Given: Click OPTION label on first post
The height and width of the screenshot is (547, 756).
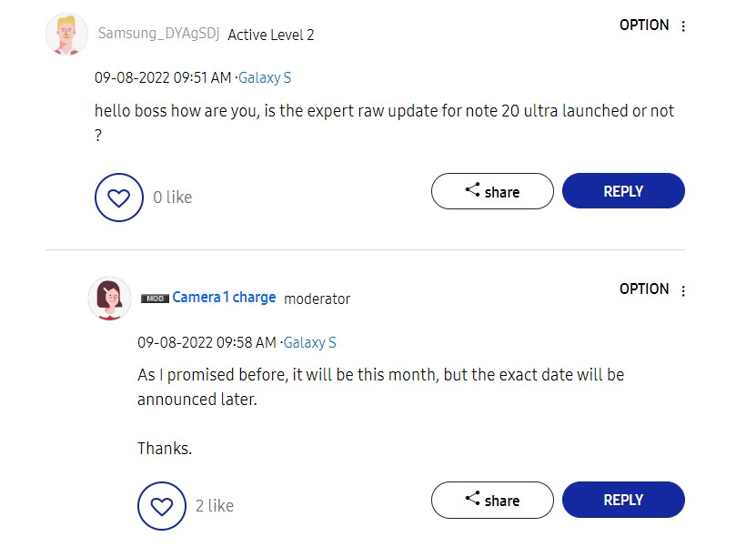Looking at the screenshot, I should (x=644, y=25).
